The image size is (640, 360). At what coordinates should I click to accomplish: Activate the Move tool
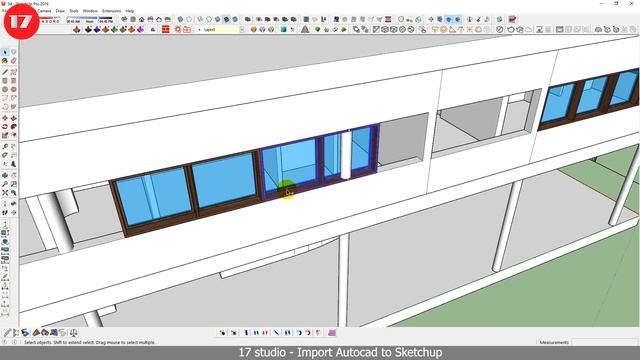(x=5, y=118)
